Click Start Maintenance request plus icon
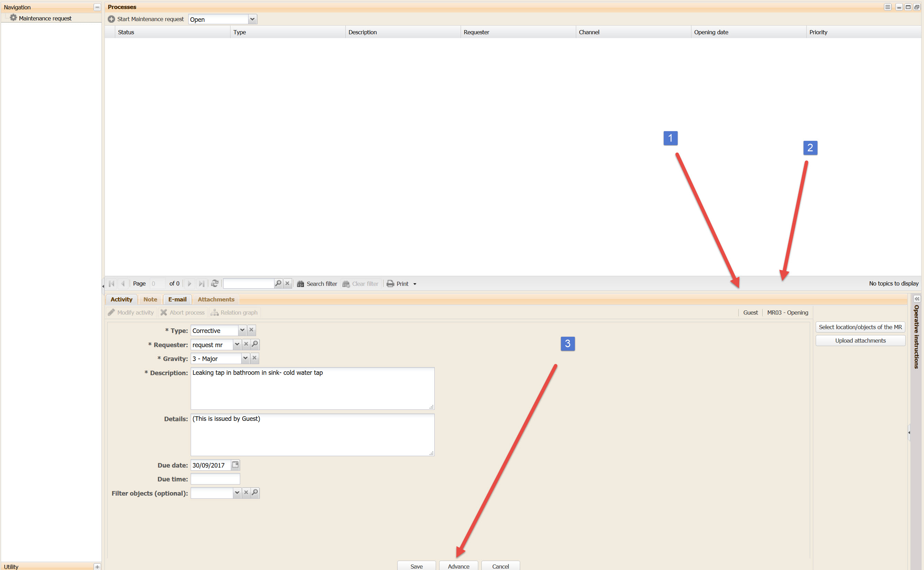The width and height of the screenshot is (924, 570). tap(111, 19)
